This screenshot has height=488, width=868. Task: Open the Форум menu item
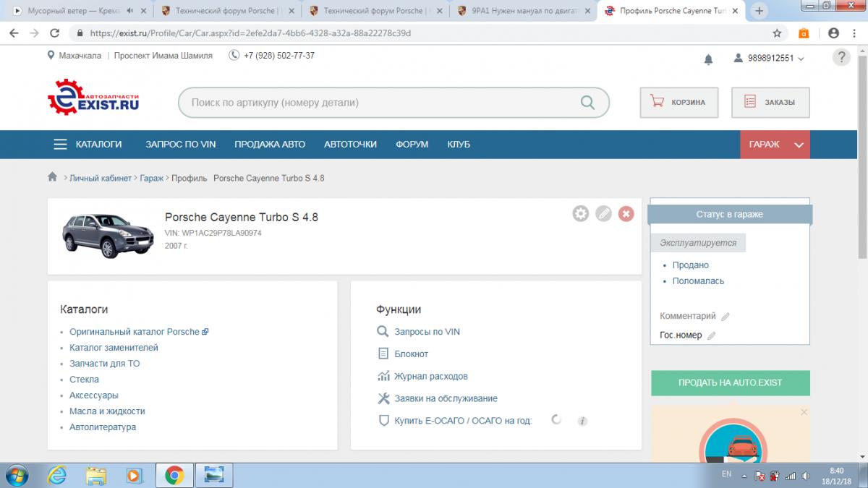click(x=412, y=145)
